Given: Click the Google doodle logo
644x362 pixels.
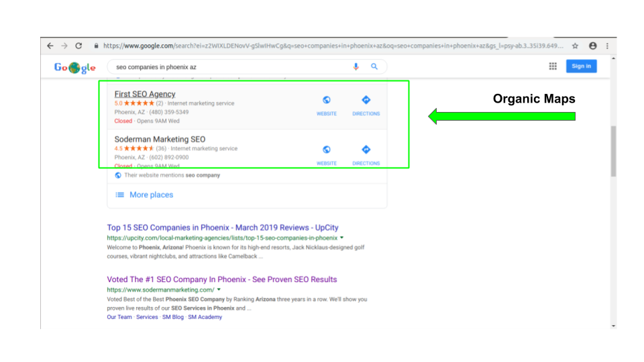Looking at the screenshot, I should [x=74, y=67].
